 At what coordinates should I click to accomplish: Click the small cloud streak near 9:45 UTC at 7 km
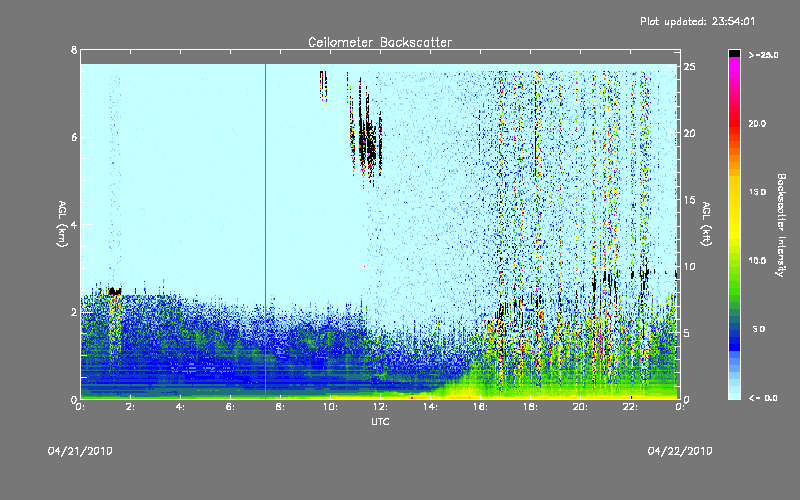click(323, 86)
